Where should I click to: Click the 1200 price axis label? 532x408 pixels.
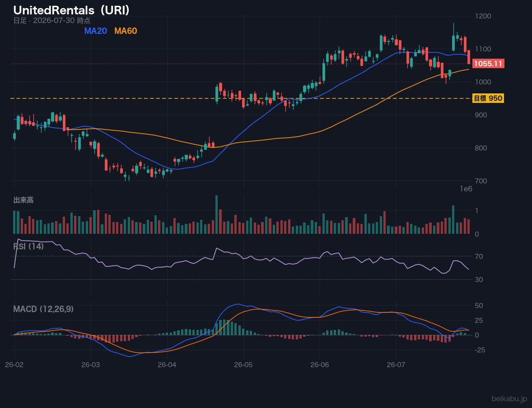click(x=483, y=16)
